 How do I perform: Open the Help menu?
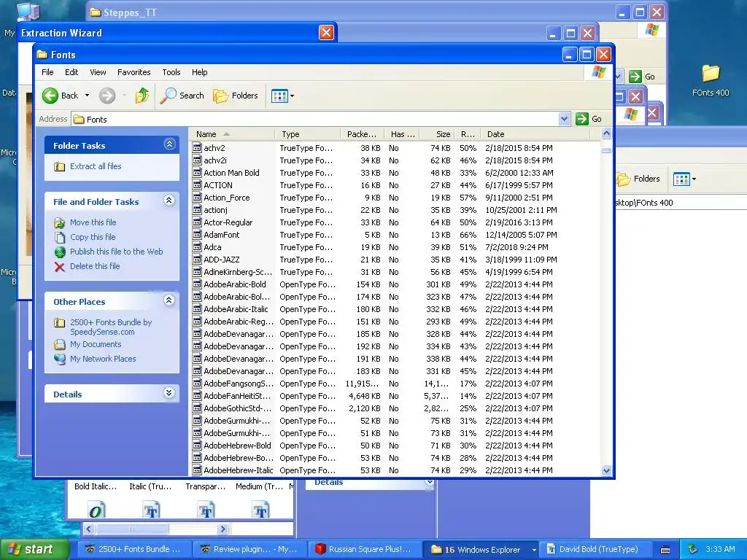(x=200, y=72)
